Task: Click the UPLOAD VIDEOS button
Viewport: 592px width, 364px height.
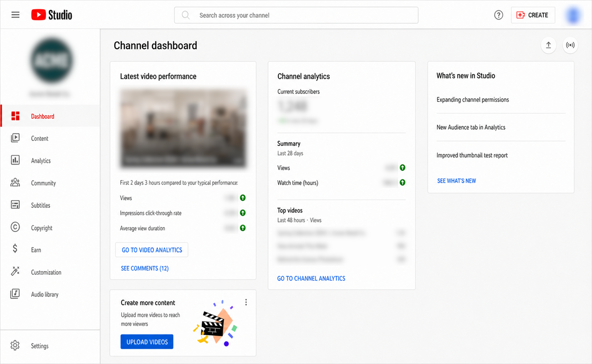Action: tap(147, 342)
